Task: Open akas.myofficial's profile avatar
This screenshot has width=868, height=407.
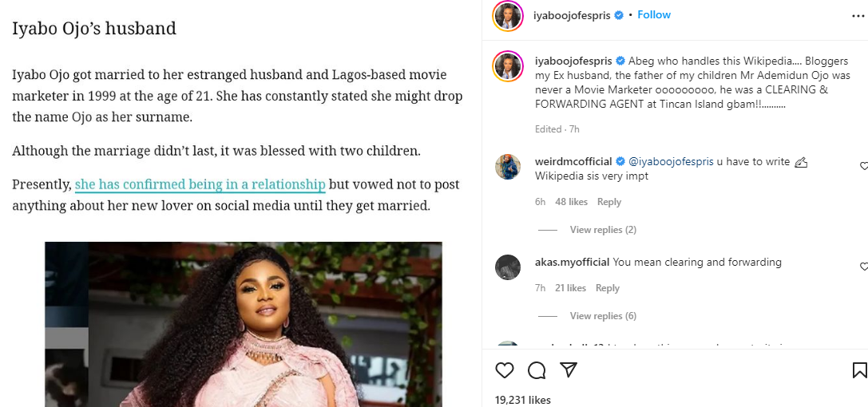Action: click(x=508, y=267)
